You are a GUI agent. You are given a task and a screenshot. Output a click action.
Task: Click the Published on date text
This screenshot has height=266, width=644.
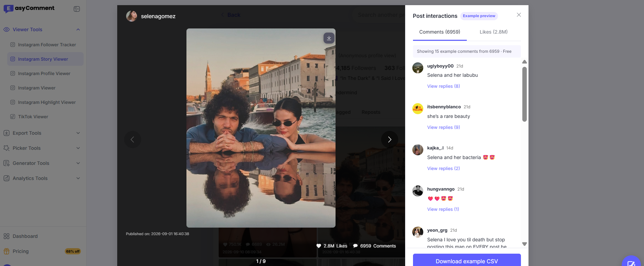[x=157, y=234]
